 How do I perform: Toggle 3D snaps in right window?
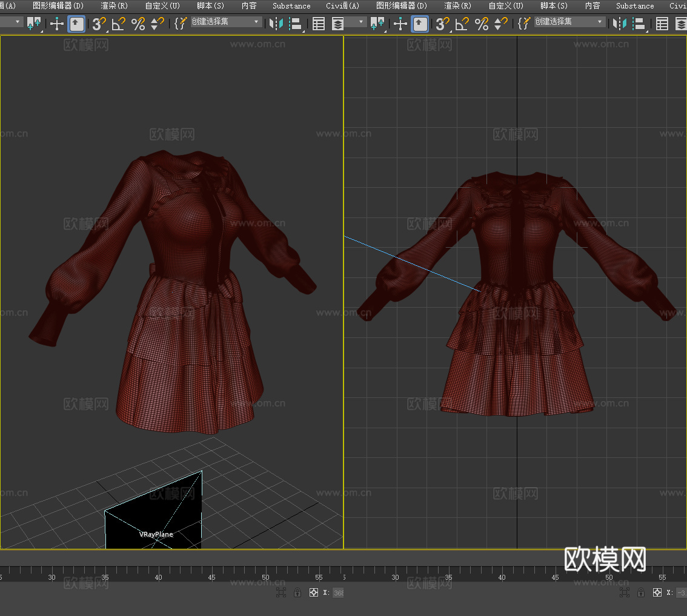[x=442, y=24]
